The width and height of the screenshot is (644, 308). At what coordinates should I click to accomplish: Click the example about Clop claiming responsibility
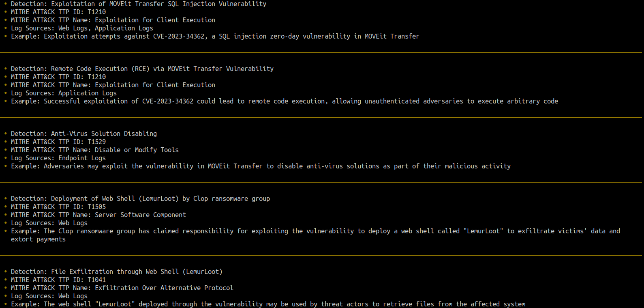point(315,231)
